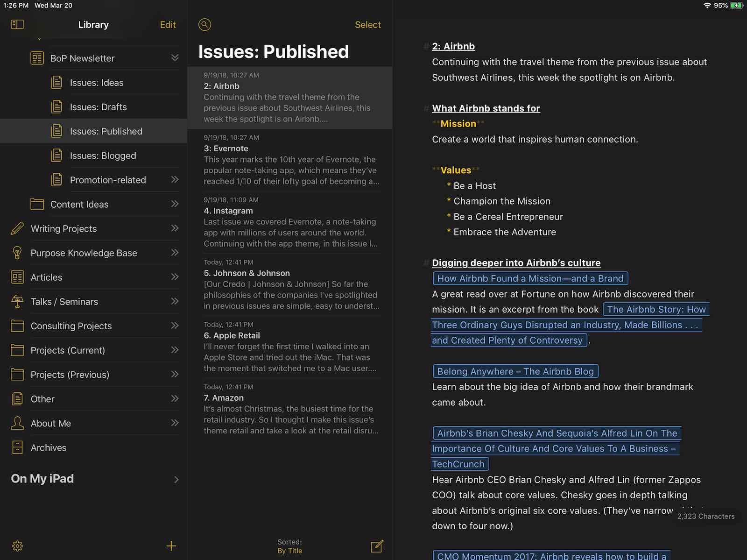Open Belong Anywhere – The Airbnb Blog link
The width and height of the screenshot is (747, 560).
515,371
